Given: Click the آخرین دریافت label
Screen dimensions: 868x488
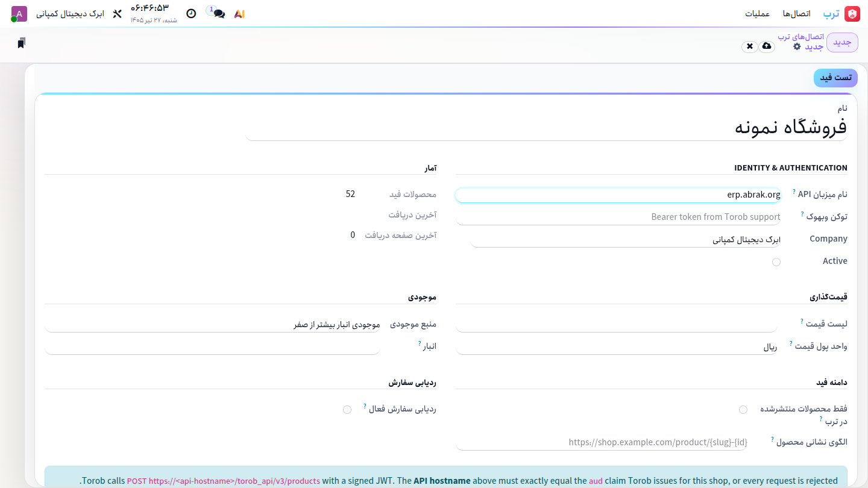Looking at the screenshot, I should [x=412, y=215].
